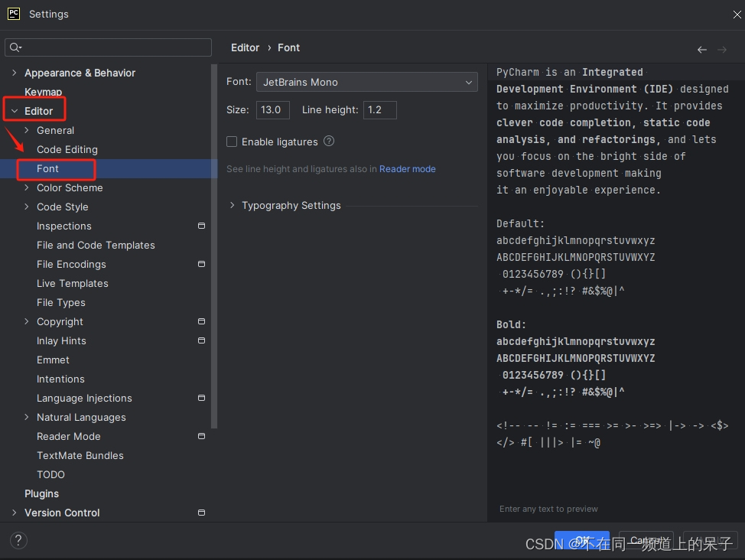The height and width of the screenshot is (560, 745).
Task: Expand the General node
Action: point(27,130)
